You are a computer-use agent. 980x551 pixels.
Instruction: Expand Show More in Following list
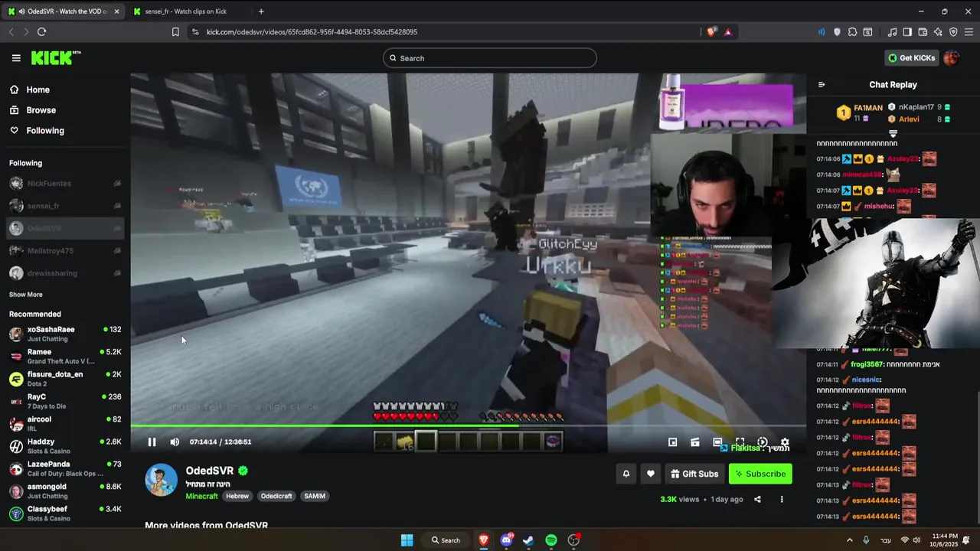(x=26, y=295)
